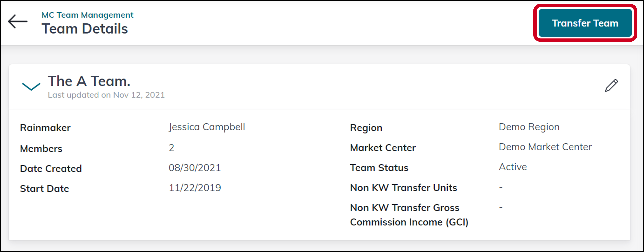Image resolution: width=644 pixels, height=252 pixels.
Task: Open team editing via the pencil icon
Action: (611, 85)
